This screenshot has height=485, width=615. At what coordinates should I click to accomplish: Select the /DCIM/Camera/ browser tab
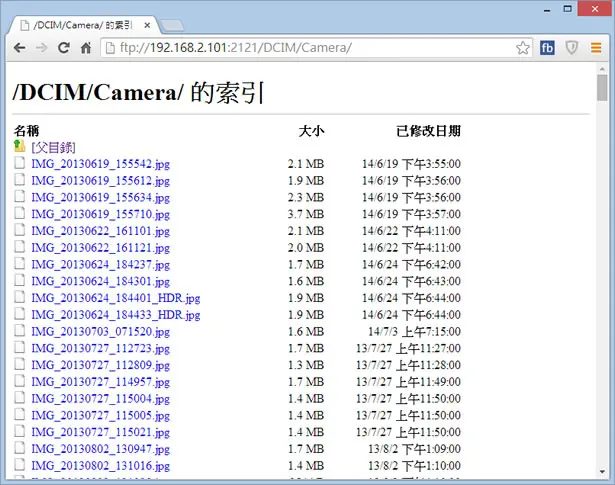click(x=82, y=26)
